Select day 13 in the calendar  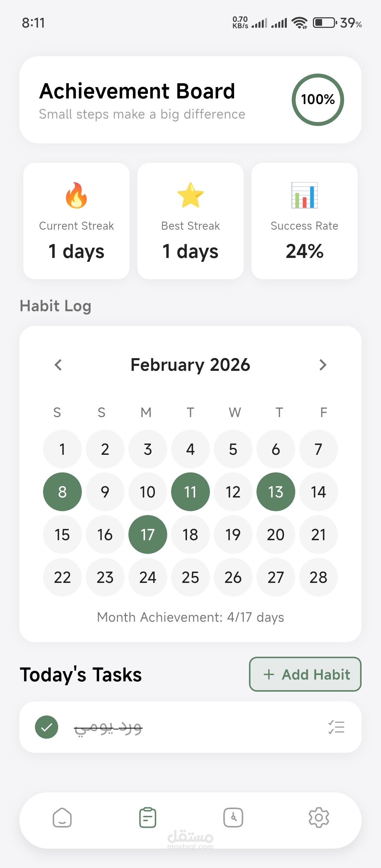click(x=276, y=492)
